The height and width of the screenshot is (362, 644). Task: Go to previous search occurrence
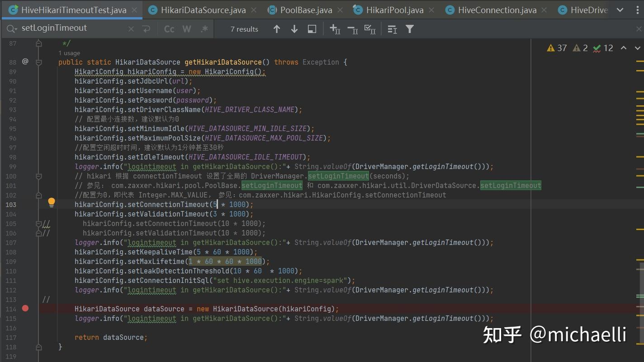277,29
